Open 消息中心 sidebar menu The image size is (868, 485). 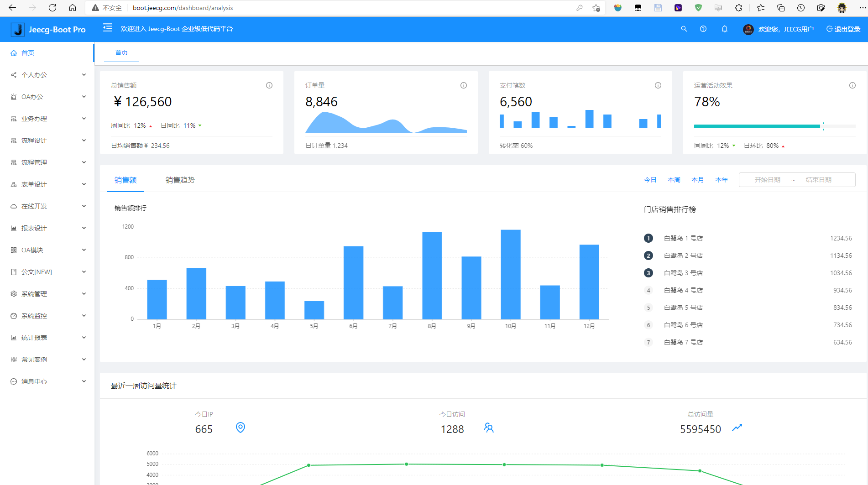pyautogui.click(x=47, y=381)
